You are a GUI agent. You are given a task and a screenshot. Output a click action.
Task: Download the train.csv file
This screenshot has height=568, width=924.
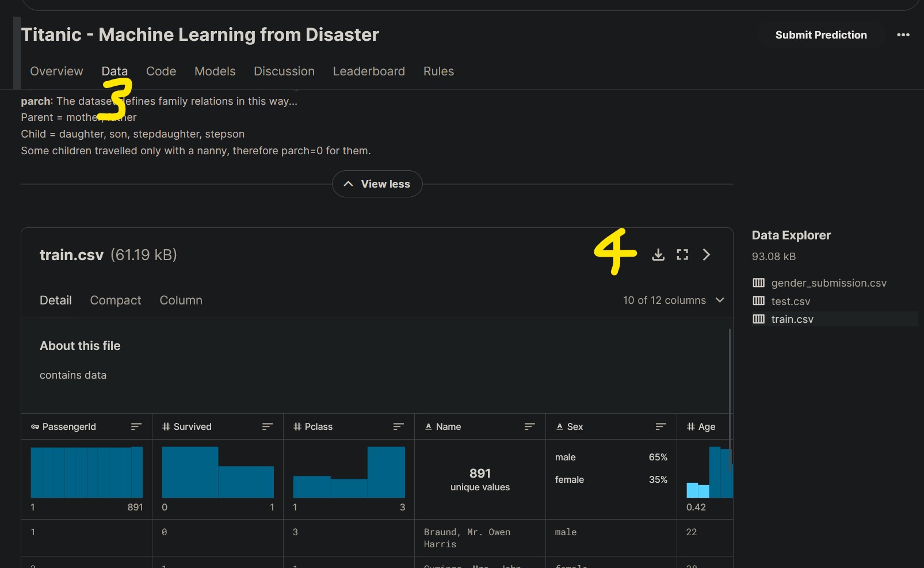click(658, 254)
